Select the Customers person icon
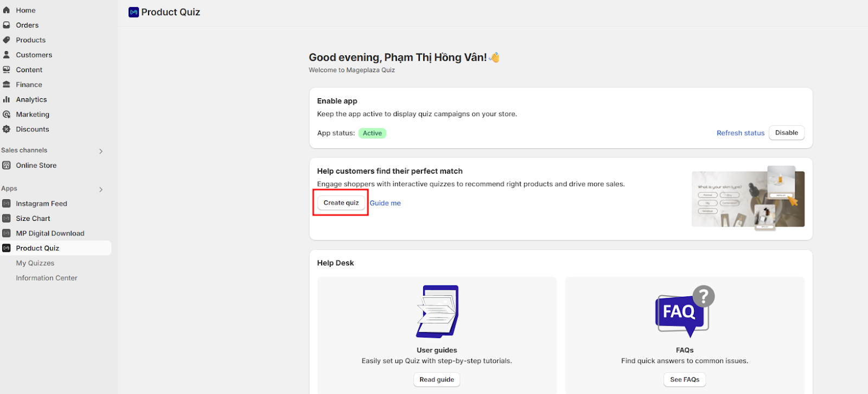 (7, 55)
